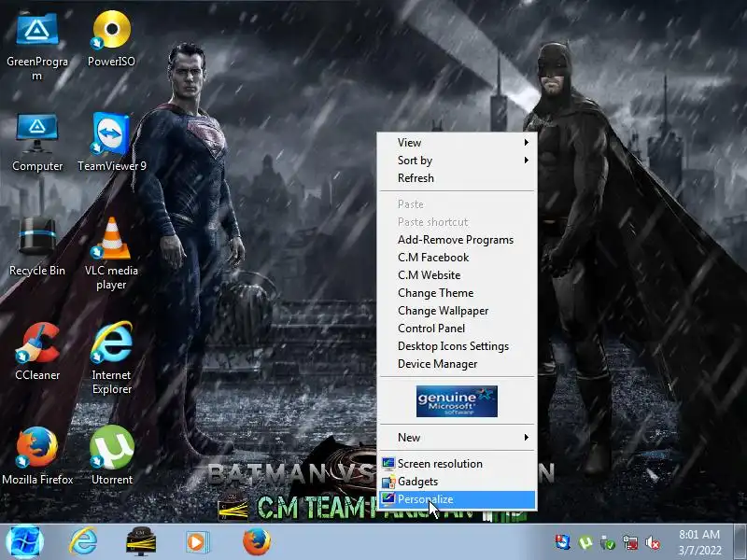747x560 pixels.
Task: Open the C.M pinned taskbar icon
Action: click(x=141, y=542)
